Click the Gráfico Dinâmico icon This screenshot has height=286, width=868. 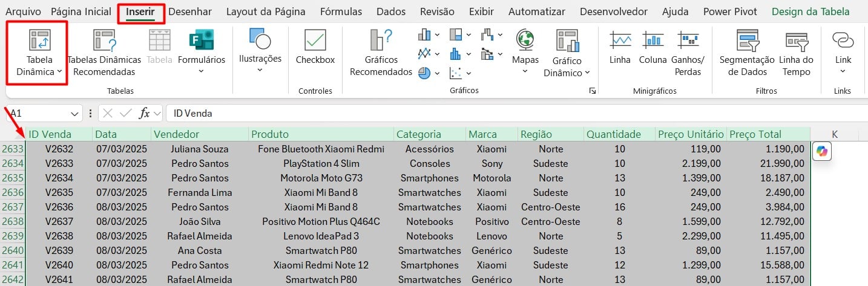coord(567,40)
